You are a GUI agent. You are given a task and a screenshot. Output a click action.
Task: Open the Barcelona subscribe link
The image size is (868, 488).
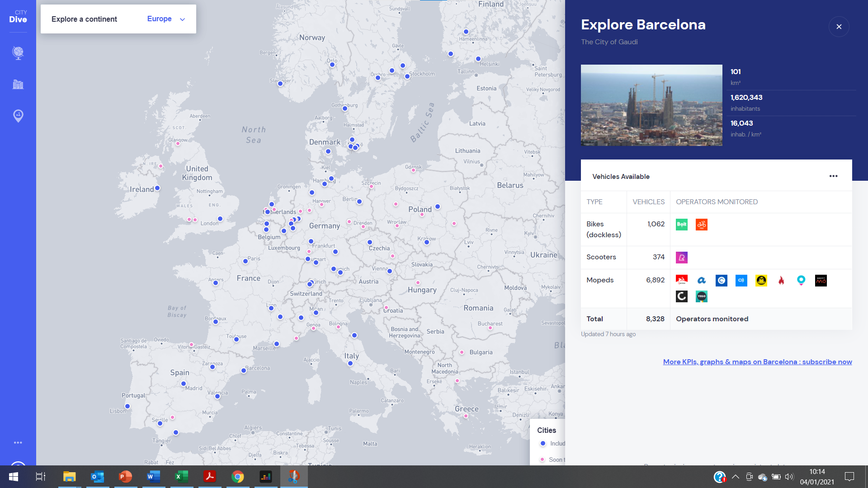[757, 361]
